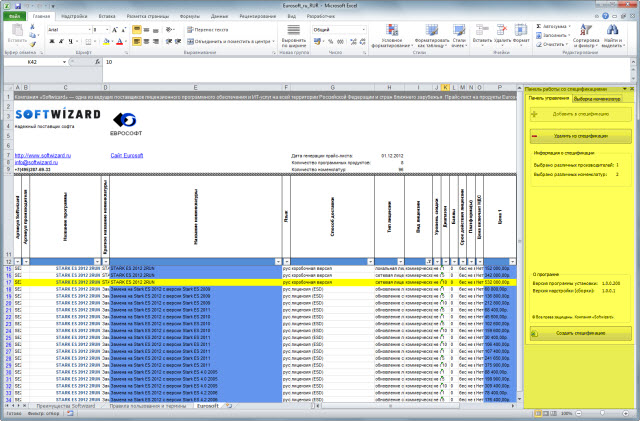
Task: Open the Правила пользования и термины sheet
Action: coord(148,406)
